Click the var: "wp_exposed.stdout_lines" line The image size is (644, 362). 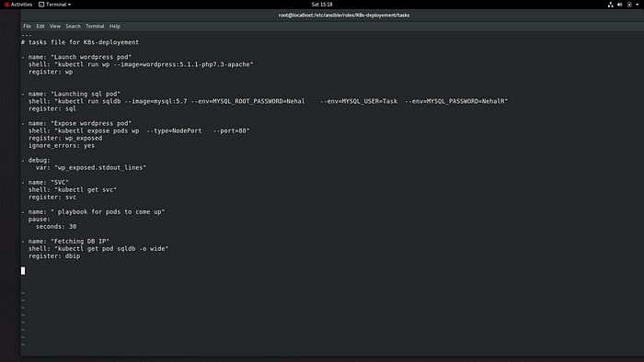point(91,167)
